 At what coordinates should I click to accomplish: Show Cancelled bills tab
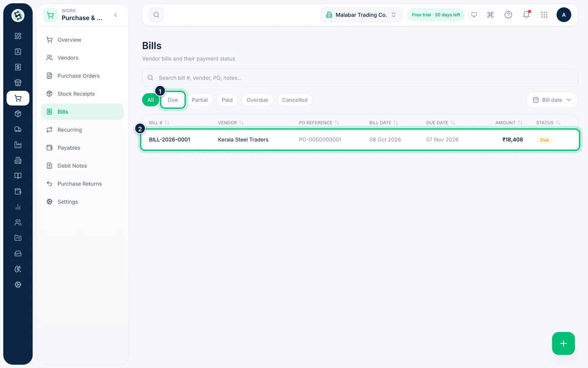point(295,100)
